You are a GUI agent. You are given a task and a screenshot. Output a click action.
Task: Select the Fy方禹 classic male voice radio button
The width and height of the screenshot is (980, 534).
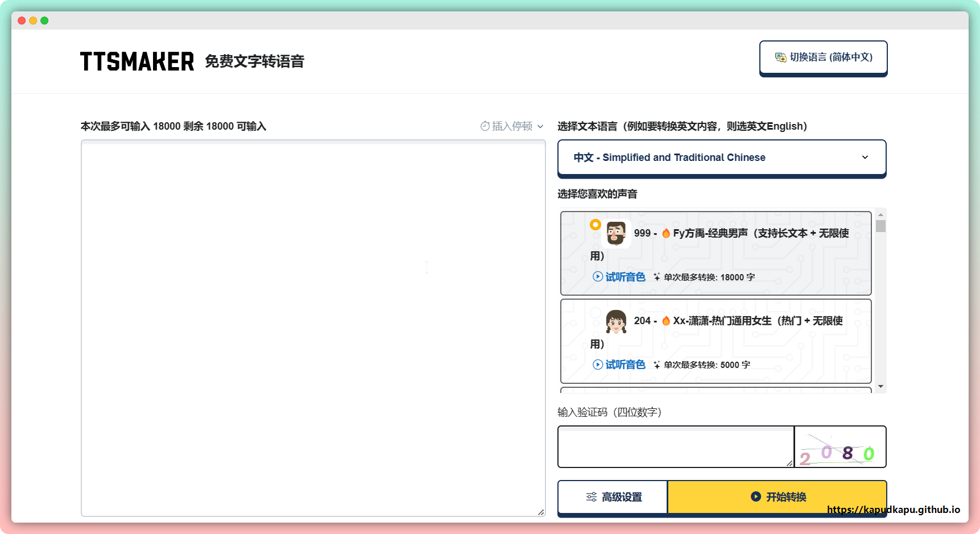[x=596, y=225]
